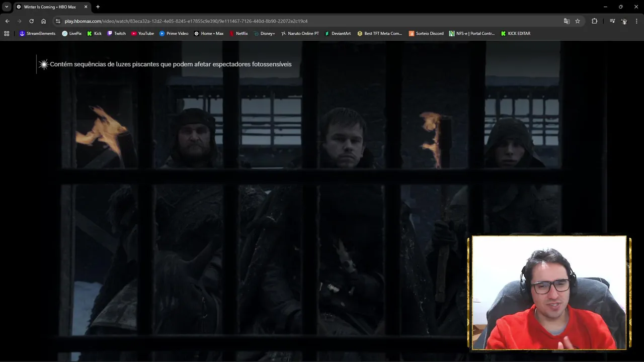Image resolution: width=644 pixels, height=362 pixels.
Task: Open Best TFT Meta Comps bookmark
Action: click(379, 34)
